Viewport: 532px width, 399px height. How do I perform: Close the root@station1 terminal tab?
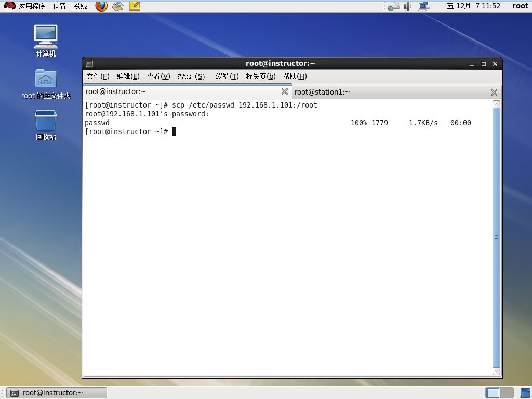[x=494, y=92]
